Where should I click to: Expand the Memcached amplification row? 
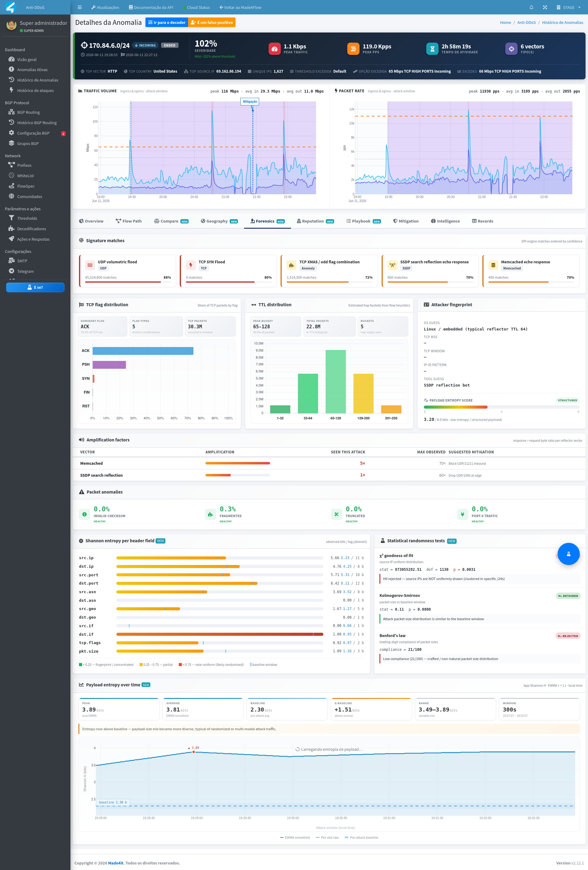[x=329, y=464]
